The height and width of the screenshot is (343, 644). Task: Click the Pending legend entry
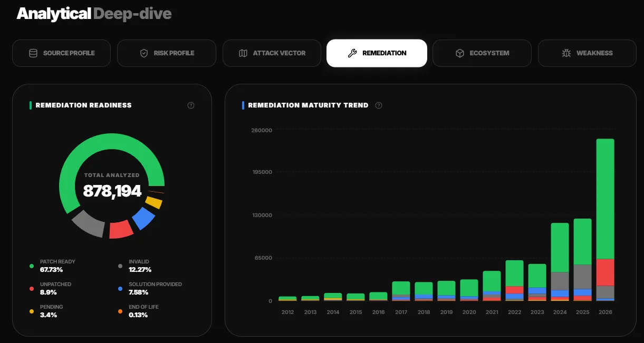point(46,311)
